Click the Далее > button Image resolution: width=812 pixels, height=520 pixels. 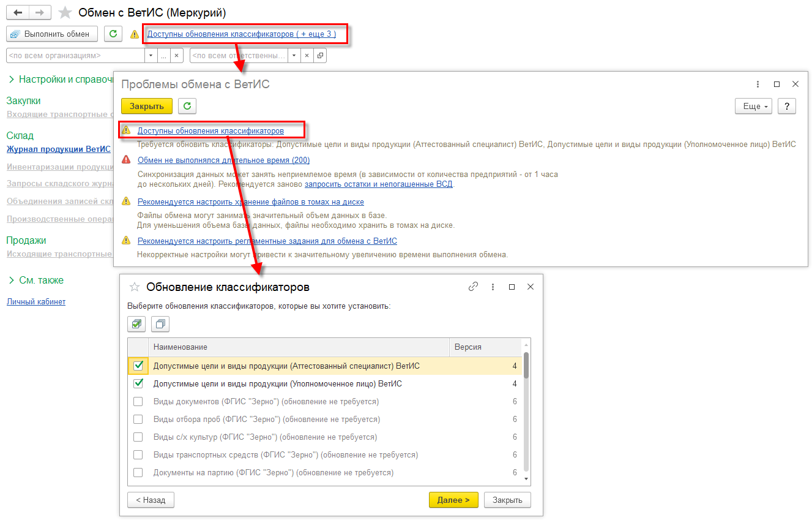click(453, 500)
